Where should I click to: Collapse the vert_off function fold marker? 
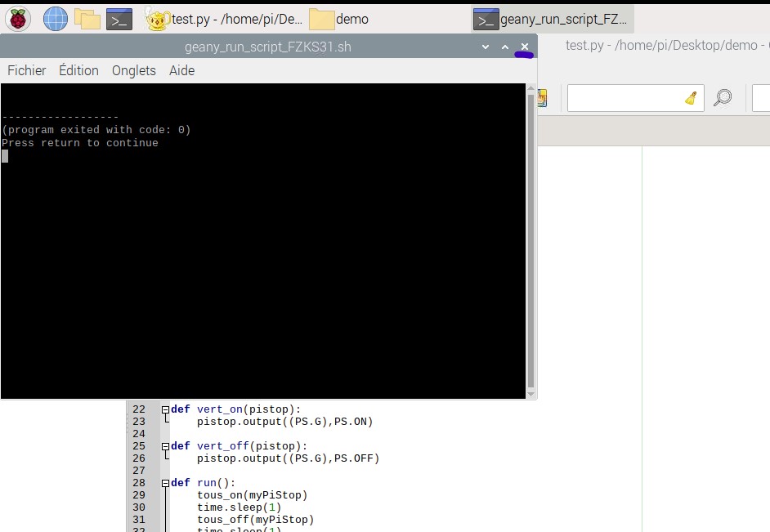point(165,446)
